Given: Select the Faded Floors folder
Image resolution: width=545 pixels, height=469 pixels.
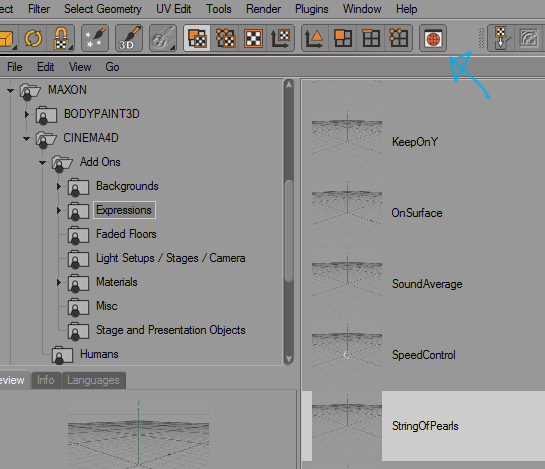Looking at the screenshot, I should (x=126, y=234).
